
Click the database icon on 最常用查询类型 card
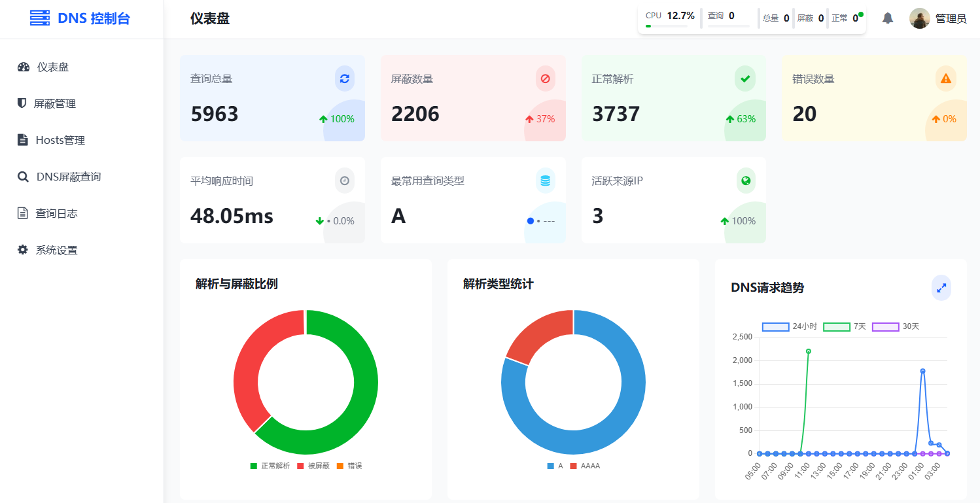pos(545,181)
